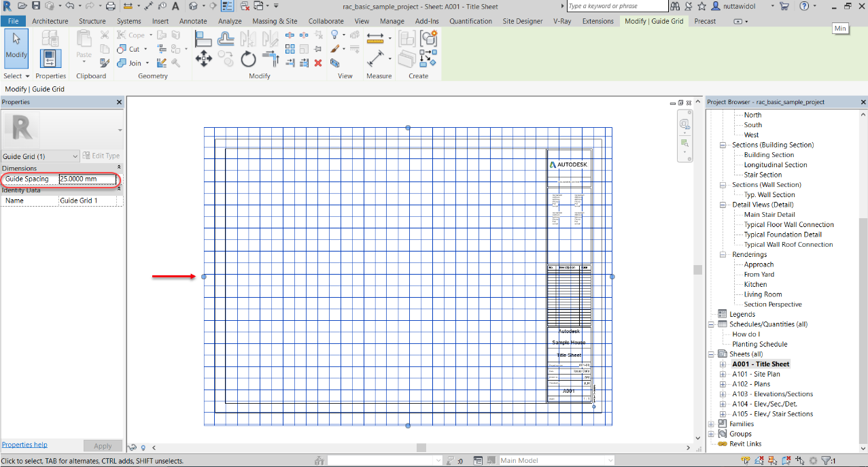The height and width of the screenshot is (467, 868).
Task: Click the Properties help link
Action: coord(24,444)
